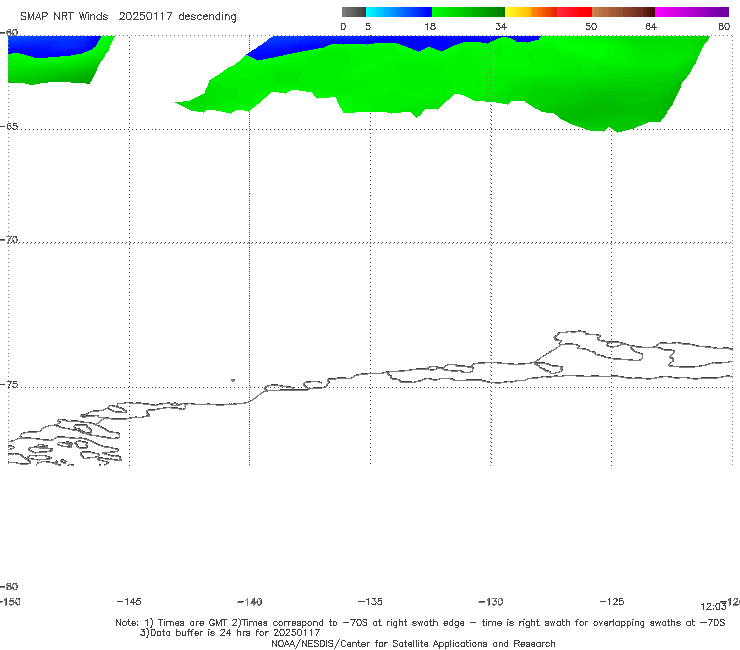Click the swath time stamp '12:03'
The image size is (740, 650).
click(x=713, y=607)
